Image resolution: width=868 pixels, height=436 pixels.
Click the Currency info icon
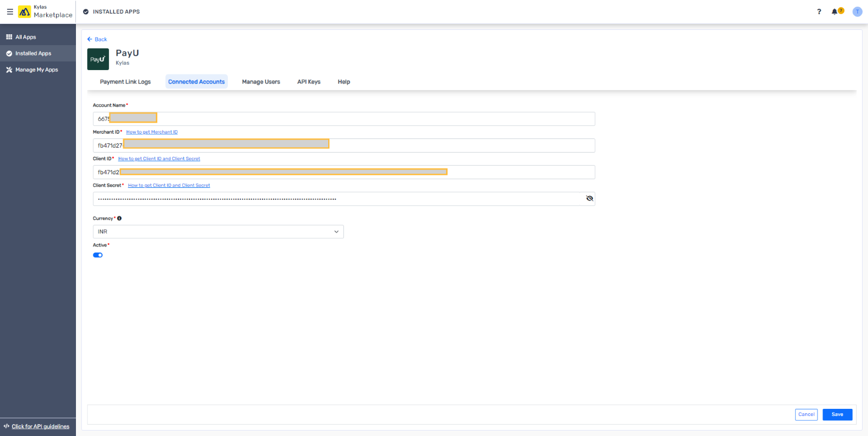click(x=119, y=218)
